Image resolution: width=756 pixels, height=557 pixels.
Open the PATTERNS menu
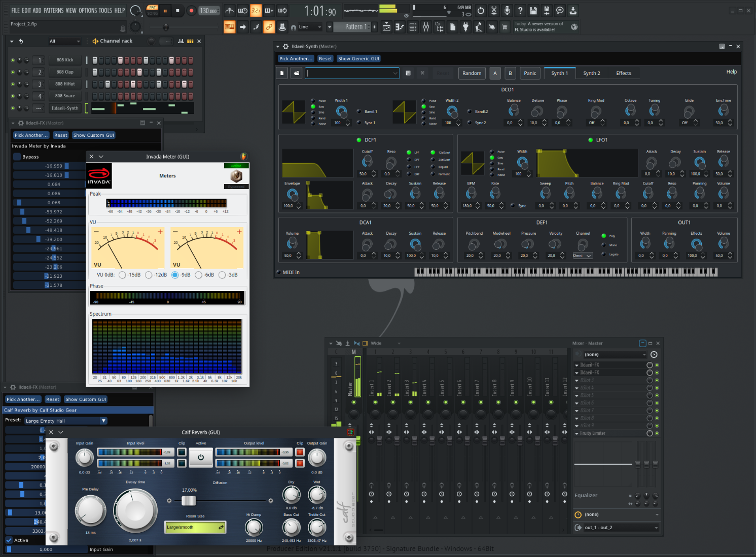[x=53, y=10]
